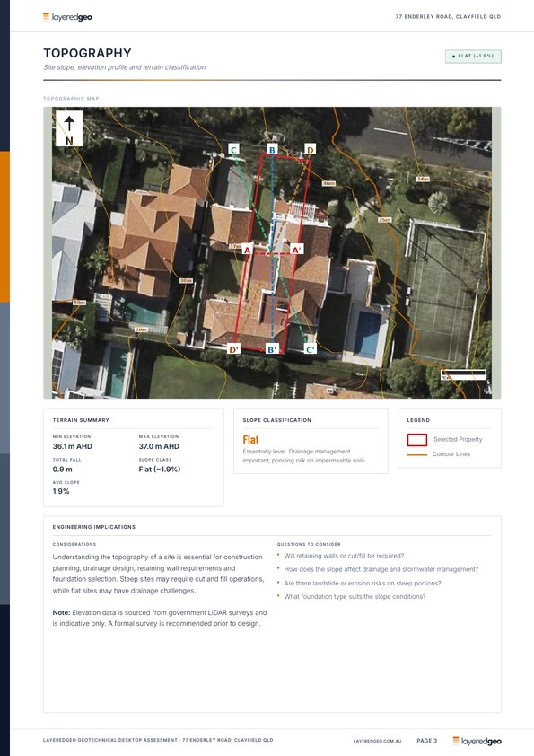
Task: Click the Contour Lines legend label
Action: point(451,454)
